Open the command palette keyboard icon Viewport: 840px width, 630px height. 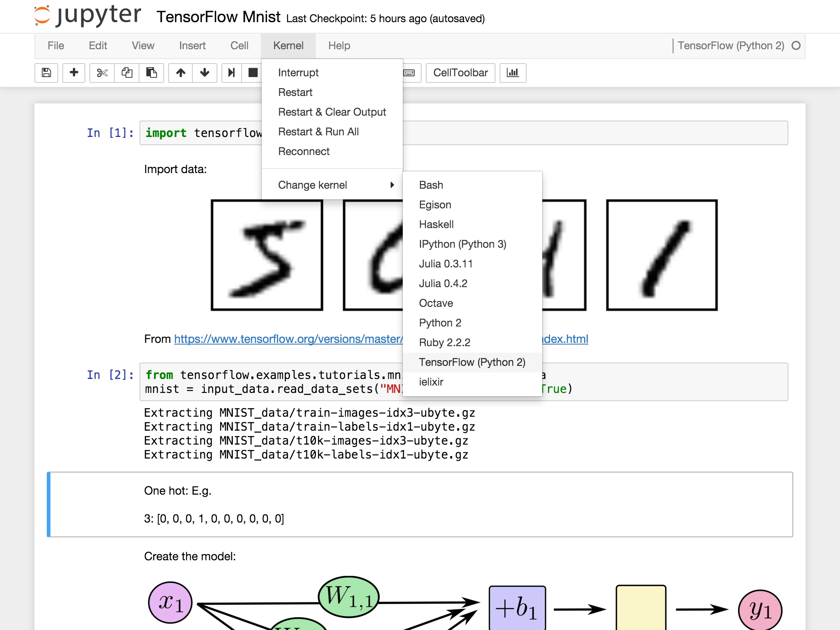pyautogui.click(x=409, y=73)
